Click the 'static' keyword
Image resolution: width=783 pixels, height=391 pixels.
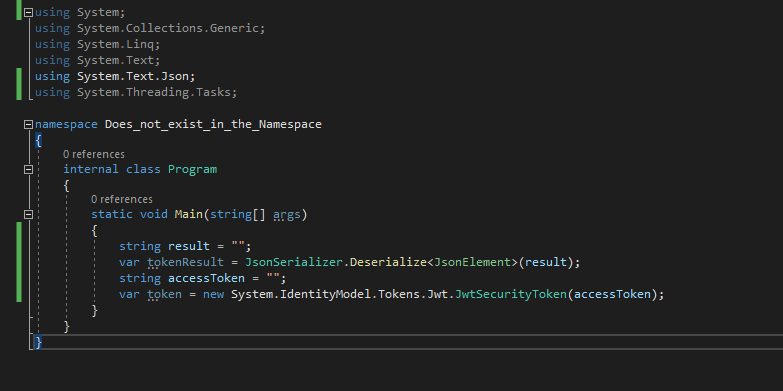[112, 214]
